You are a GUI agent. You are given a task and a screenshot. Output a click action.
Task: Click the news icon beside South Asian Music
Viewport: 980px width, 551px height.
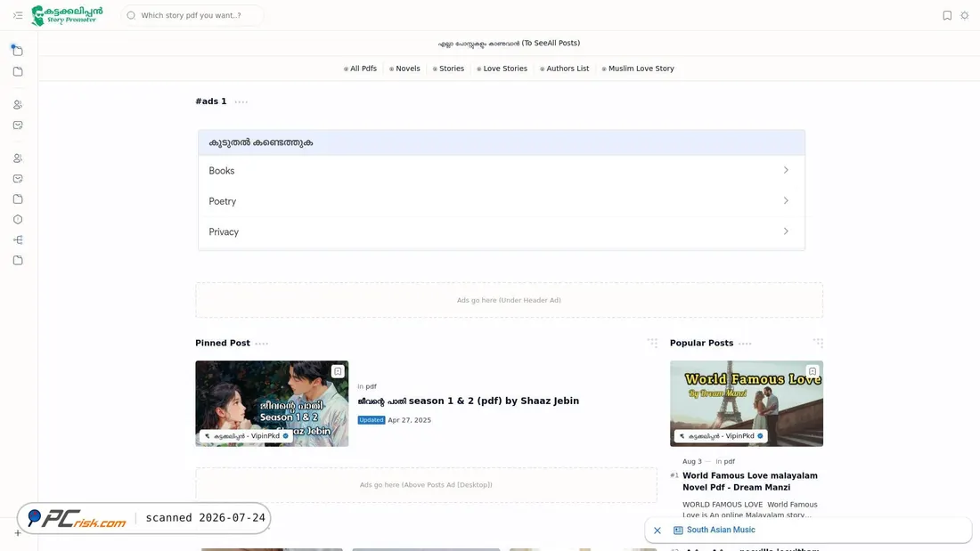(677, 531)
